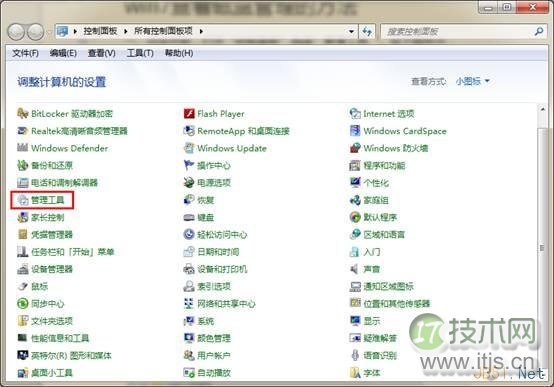Screen dimensions: 554x387
Task: Open the 入门 link
Action: 372,252
